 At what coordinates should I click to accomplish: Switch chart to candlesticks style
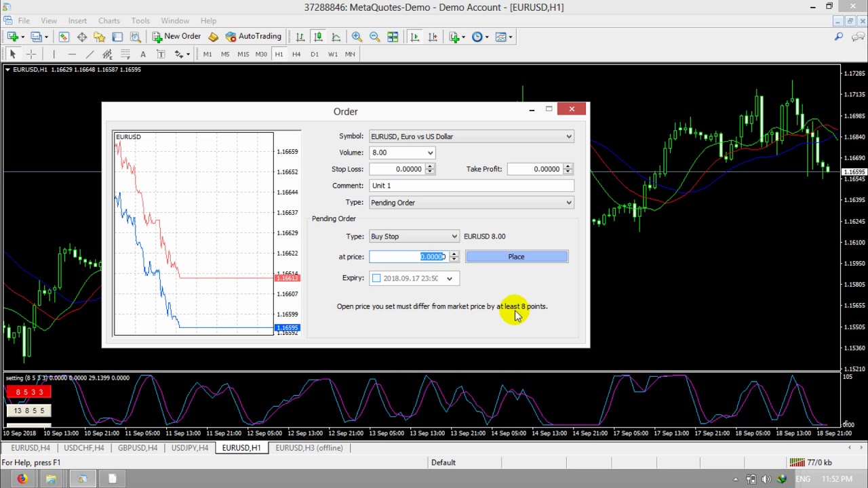tap(318, 37)
